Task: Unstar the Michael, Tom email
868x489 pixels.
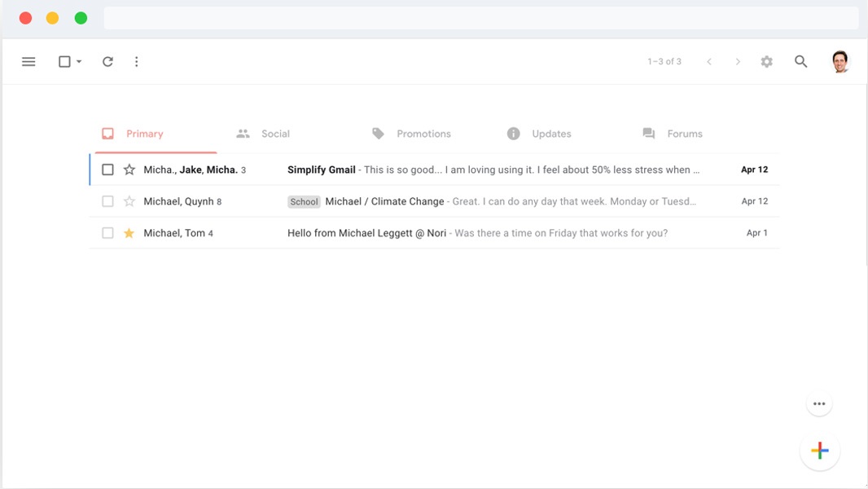Action: (129, 233)
